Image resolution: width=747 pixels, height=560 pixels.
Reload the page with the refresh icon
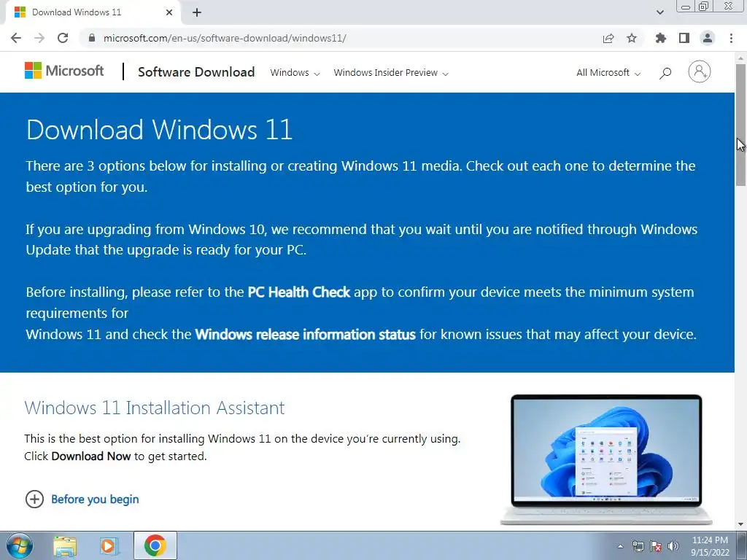tap(63, 38)
